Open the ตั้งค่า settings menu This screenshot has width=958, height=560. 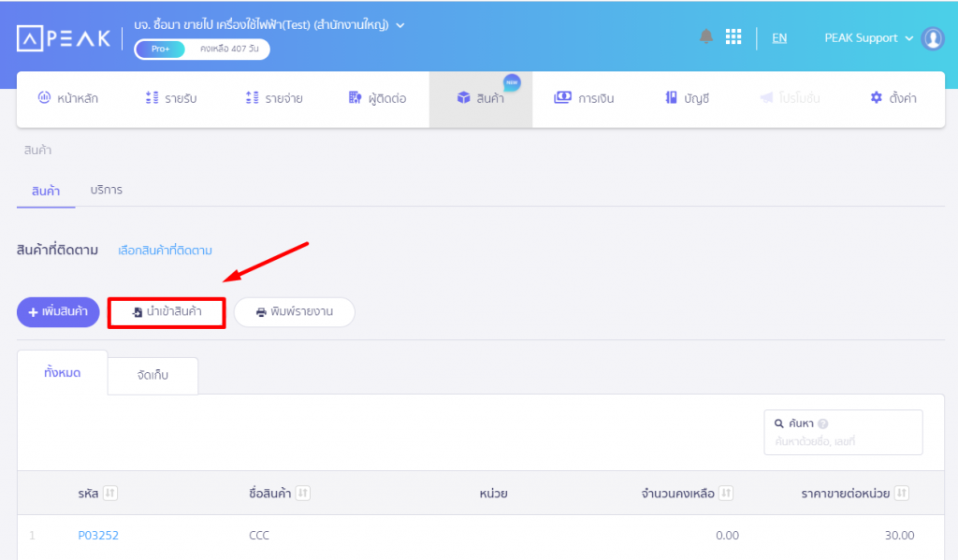pos(893,98)
